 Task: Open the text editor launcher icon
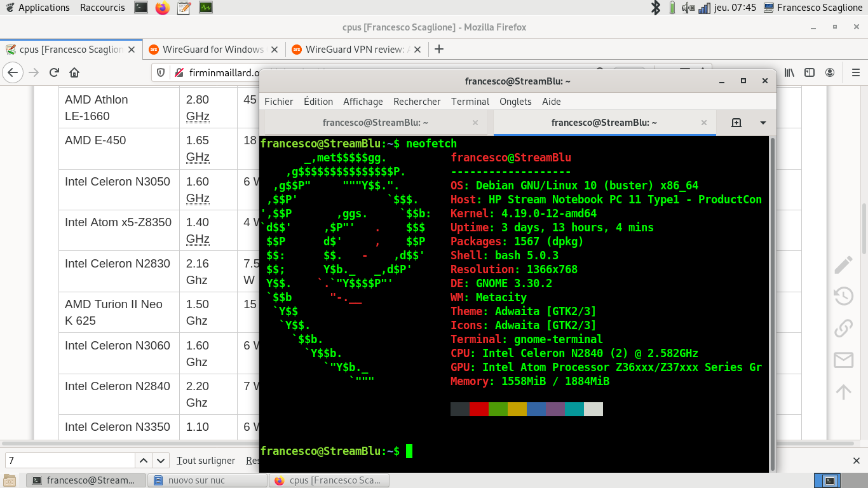click(184, 8)
